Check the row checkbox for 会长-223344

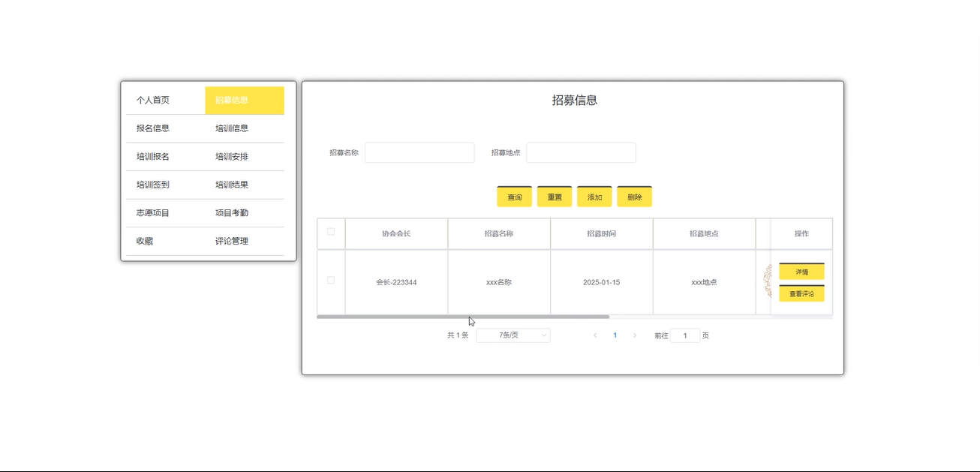tap(331, 281)
